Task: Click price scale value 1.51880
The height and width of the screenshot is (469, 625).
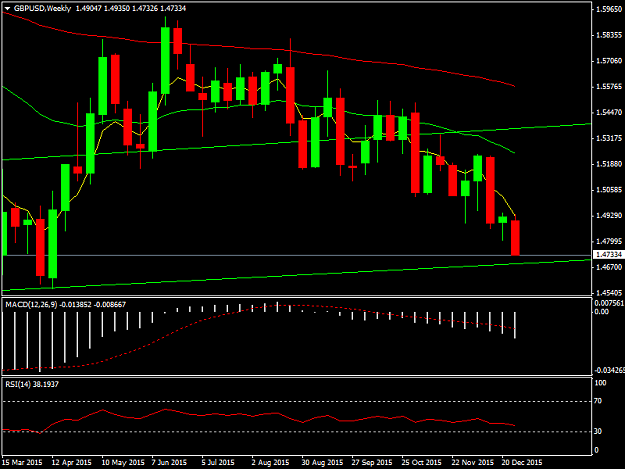Action: click(x=609, y=164)
